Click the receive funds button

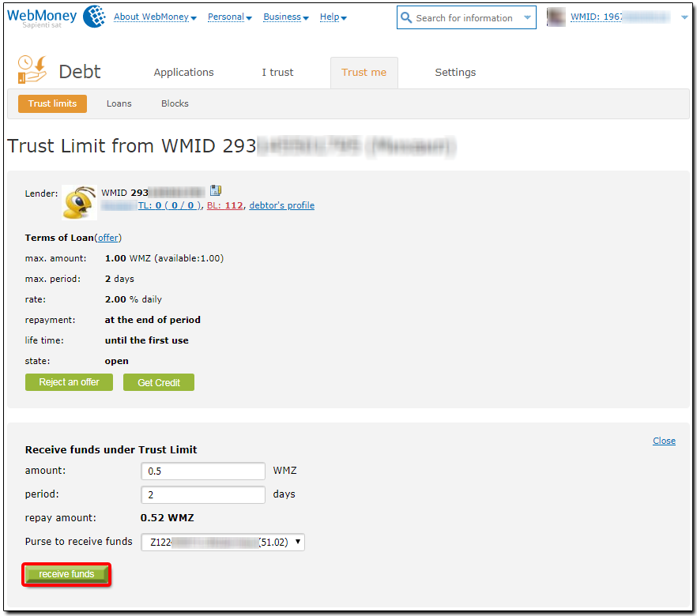click(x=66, y=574)
